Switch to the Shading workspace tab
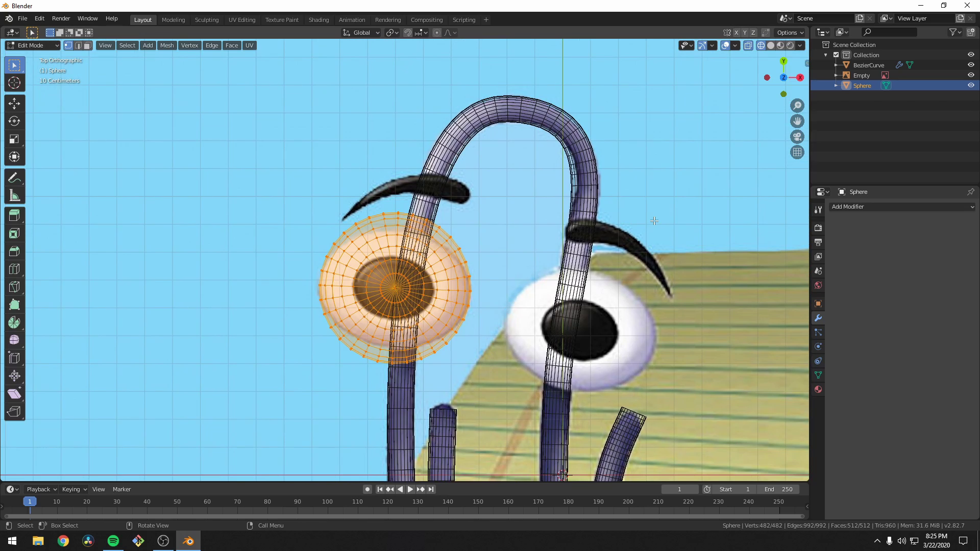 pos(318,19)
